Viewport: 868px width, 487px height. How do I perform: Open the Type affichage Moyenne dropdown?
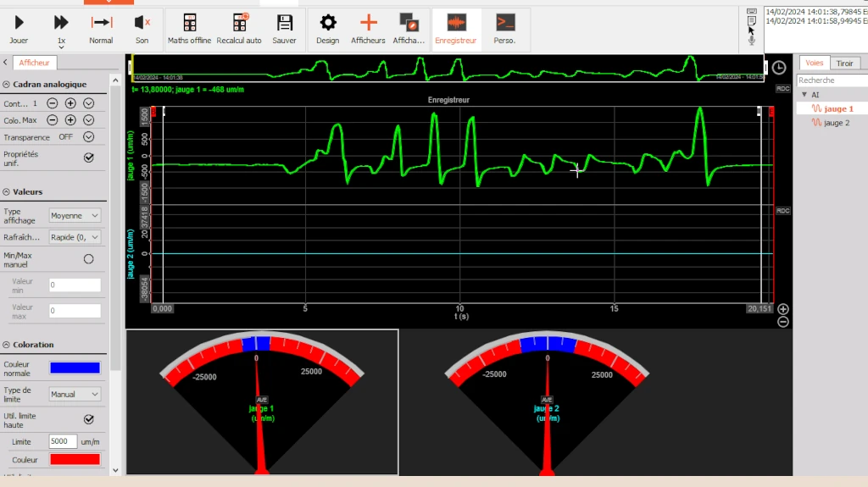tap(75, 216)
